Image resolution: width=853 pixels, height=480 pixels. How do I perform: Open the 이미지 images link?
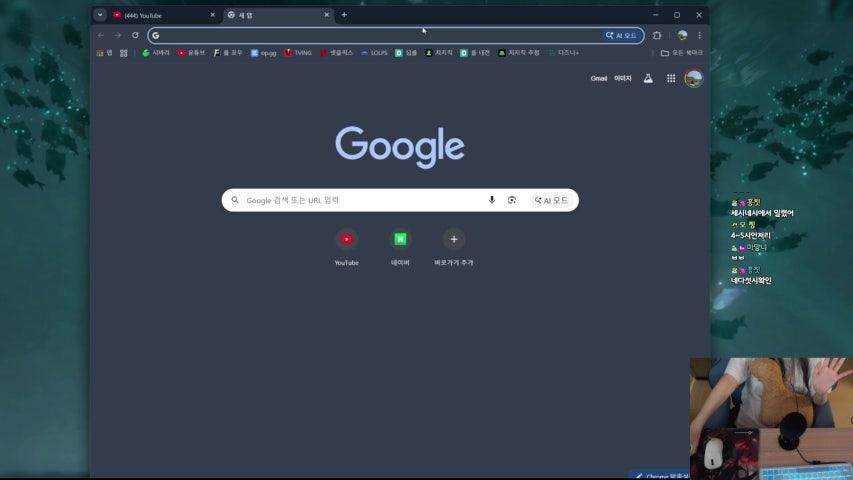(x=623, y=78)
